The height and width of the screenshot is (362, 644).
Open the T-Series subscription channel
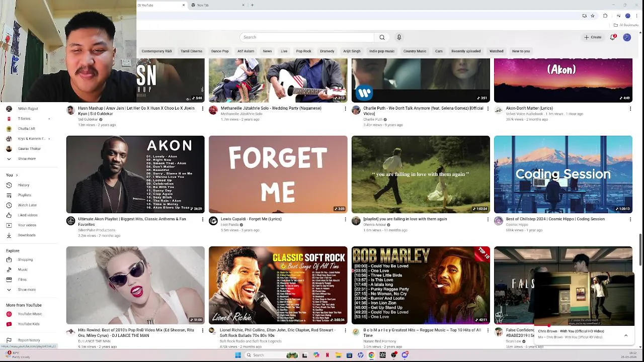coord(25,119)
